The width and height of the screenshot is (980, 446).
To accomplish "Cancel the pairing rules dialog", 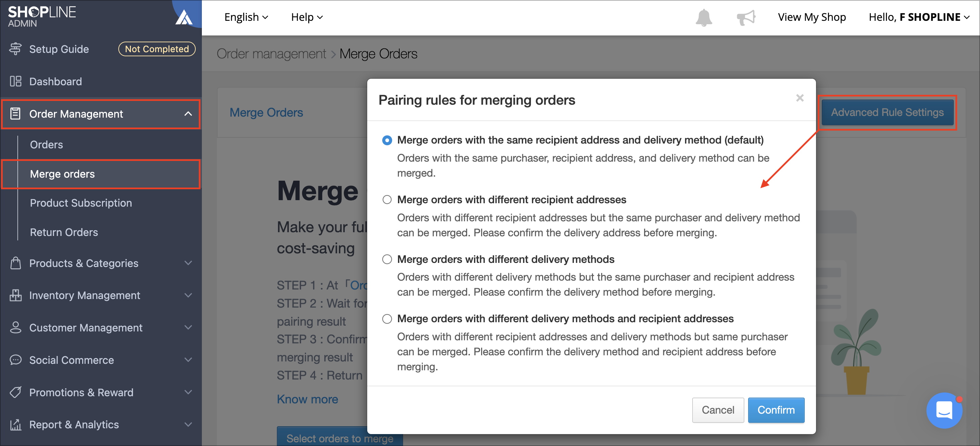I will point(717,410).
